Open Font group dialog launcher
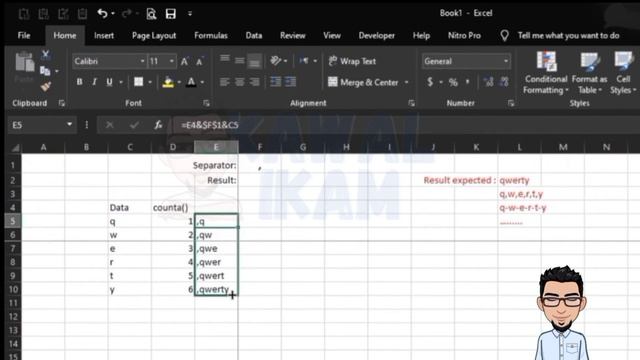Viewport: 640px width, 360px height. click(x=207, y=103)
